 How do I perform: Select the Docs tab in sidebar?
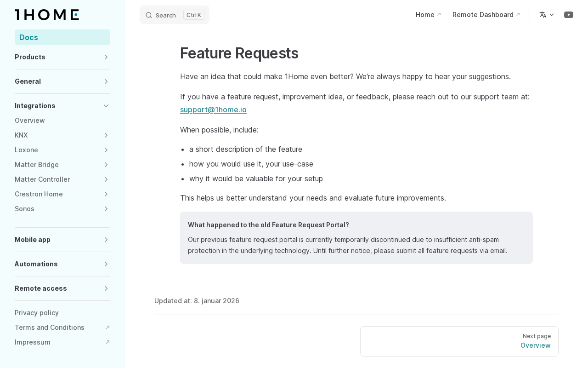[62, 37]
